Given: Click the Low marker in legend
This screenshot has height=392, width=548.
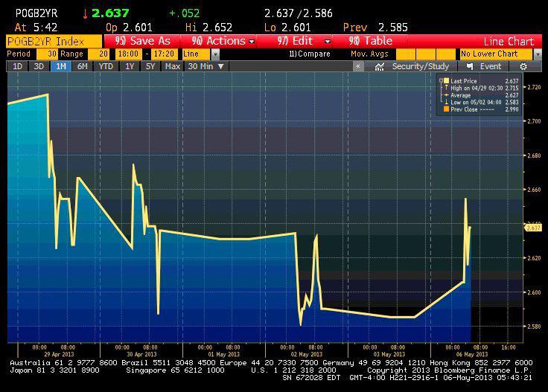Looking at the screenshot, I should (x=446, y=102).
